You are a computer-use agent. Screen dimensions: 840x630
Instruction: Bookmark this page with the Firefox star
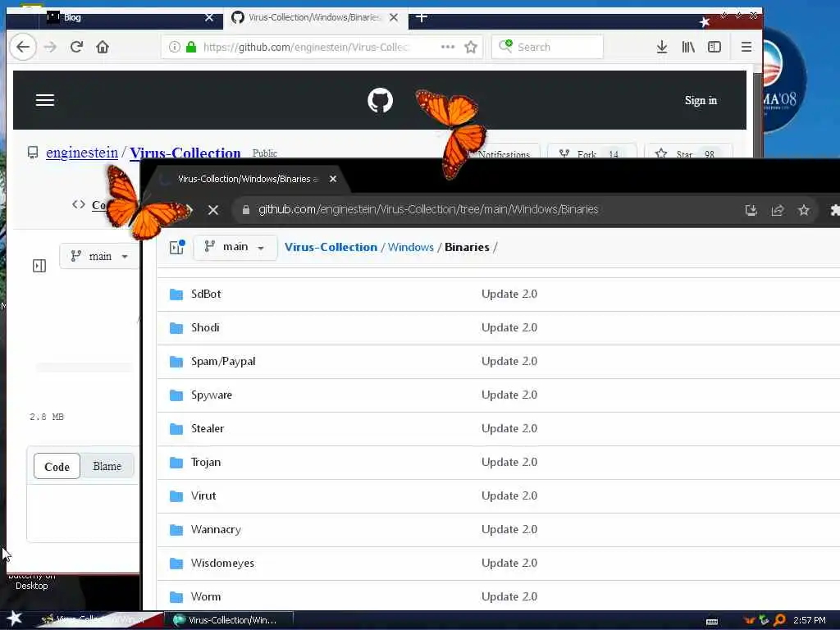click(471, 47)
